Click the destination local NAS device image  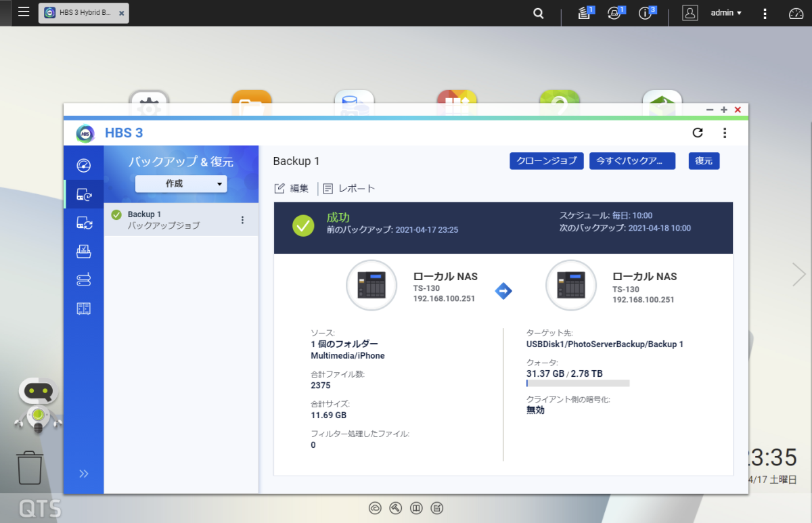click(x=571, y=285)
